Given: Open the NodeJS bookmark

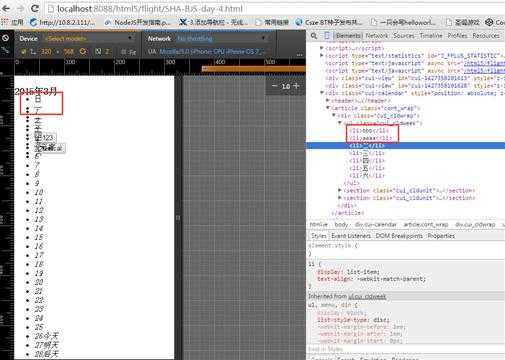Looking at the screenshot, I should tap(137, 22).
